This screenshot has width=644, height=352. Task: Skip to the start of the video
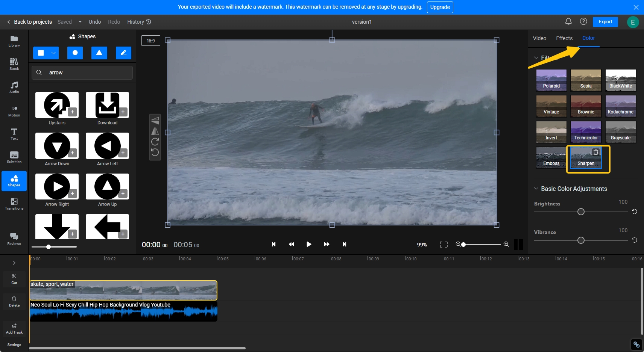coord(273,244)
